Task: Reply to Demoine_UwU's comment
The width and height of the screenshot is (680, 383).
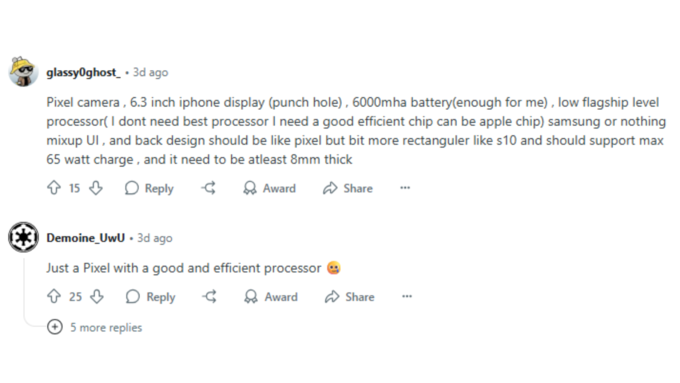Action: (x=150, y=297)
